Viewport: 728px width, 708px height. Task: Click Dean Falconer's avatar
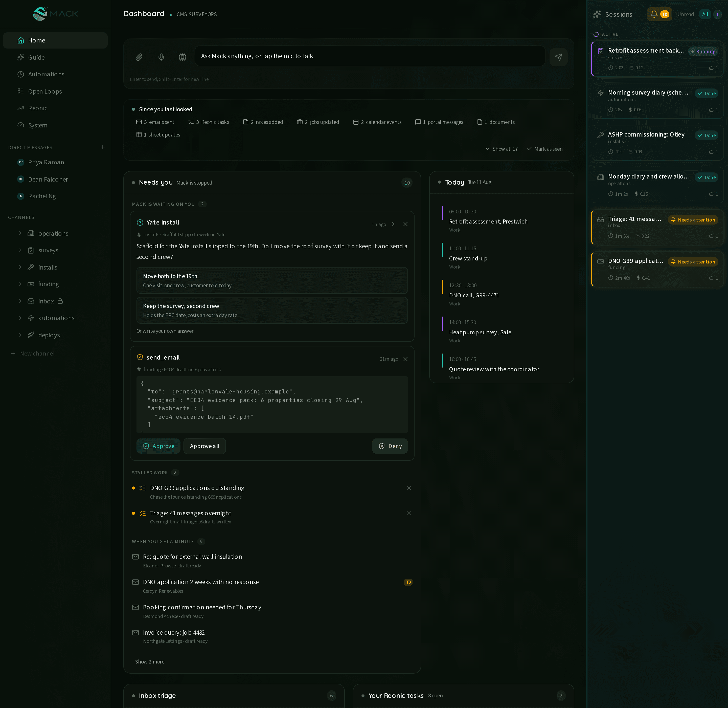pos(21,179)
